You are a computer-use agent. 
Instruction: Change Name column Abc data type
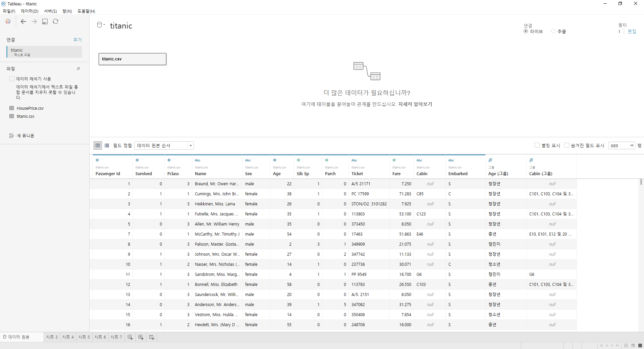click(x=198, y=160)
